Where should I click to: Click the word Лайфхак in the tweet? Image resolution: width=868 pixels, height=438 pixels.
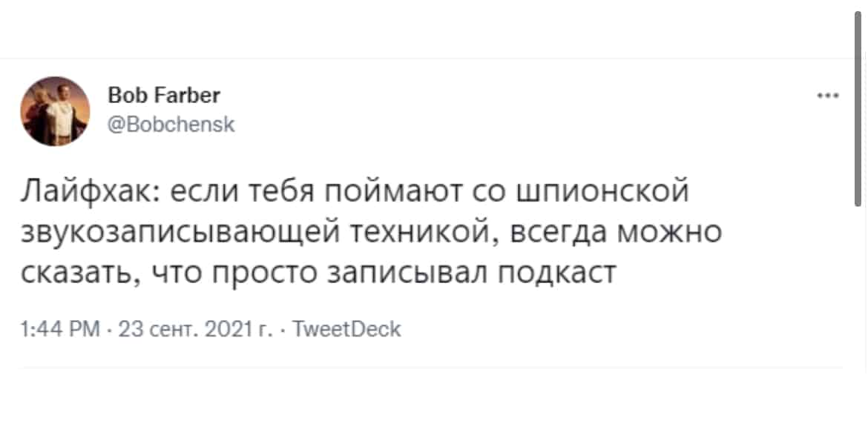click(x=88, y=192)
